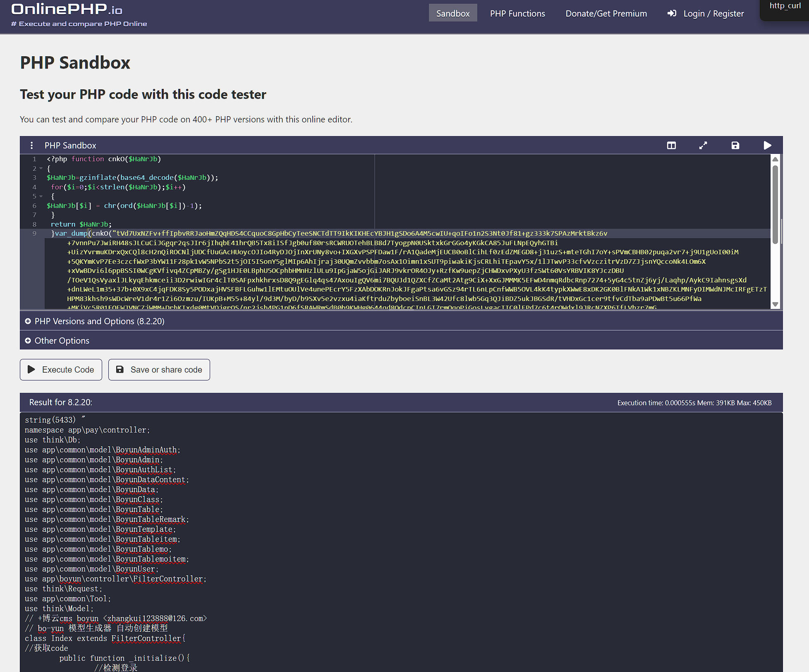The image size is (809, 672).
Task: Click the login arrow icon
Action: 672,14
